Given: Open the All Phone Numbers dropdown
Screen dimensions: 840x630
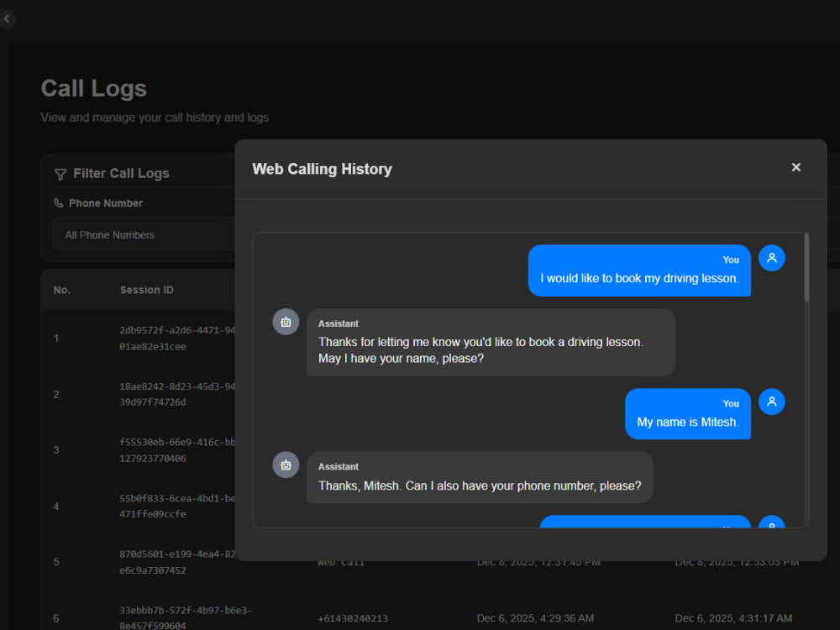Looking at the screenshot, I should 144,234.
